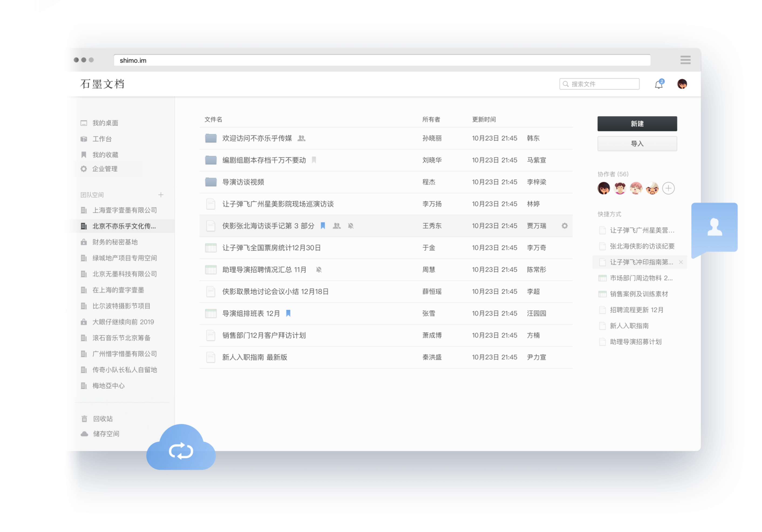762x532 pixels.
Task: Go to 我的收藏 in the sidebar
Action: [x=105, y=155]
